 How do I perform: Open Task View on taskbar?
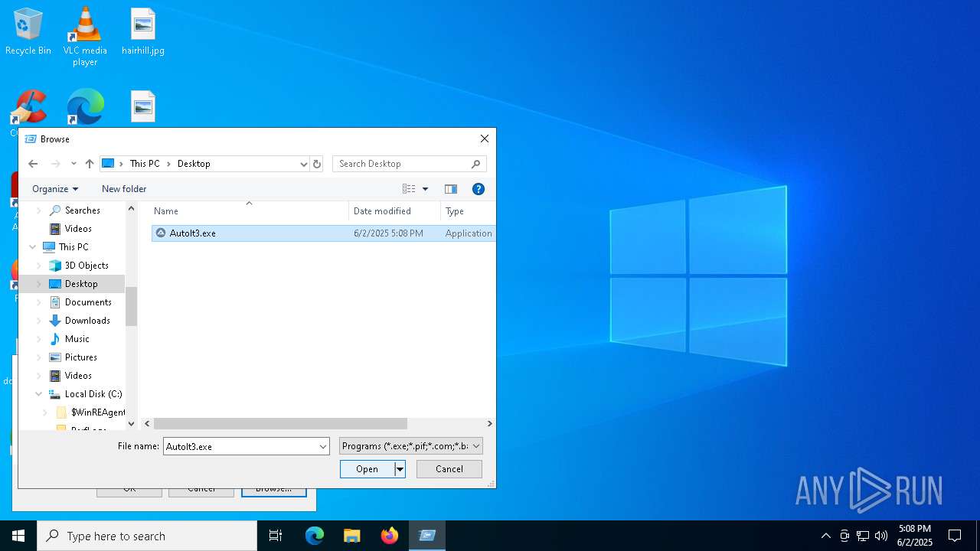[x=276, y=536]
